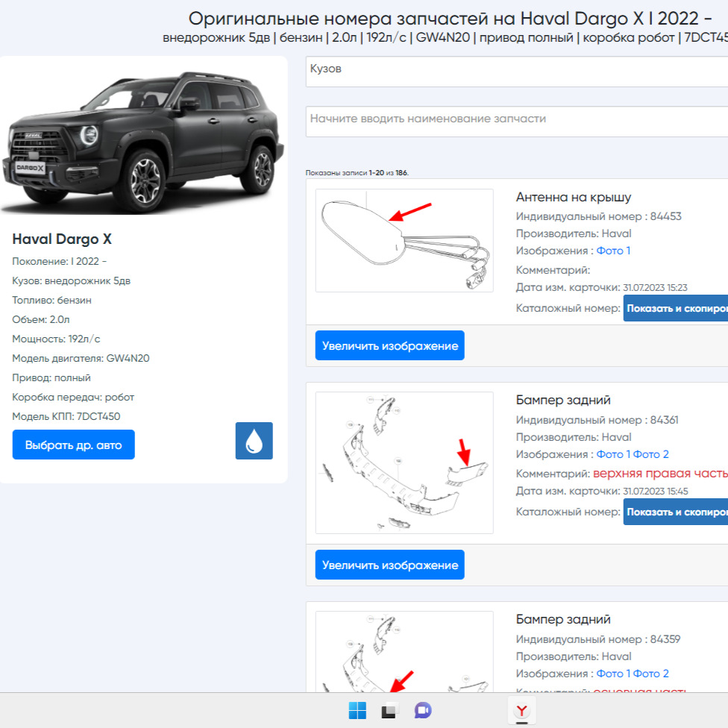The height and width of the screenshot is (728, 728).
Task: Click the 'Haval Dargo X' heading in sidebar
Action: point(62,239)
